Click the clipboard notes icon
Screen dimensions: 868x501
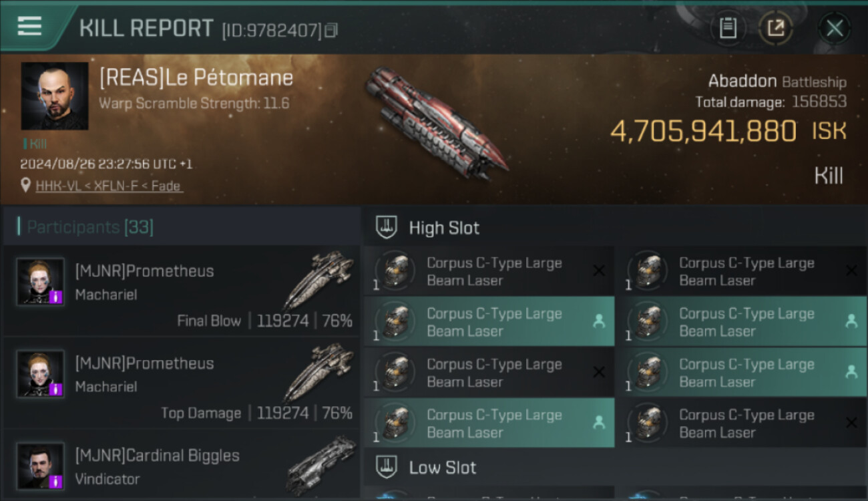[728, 28]
